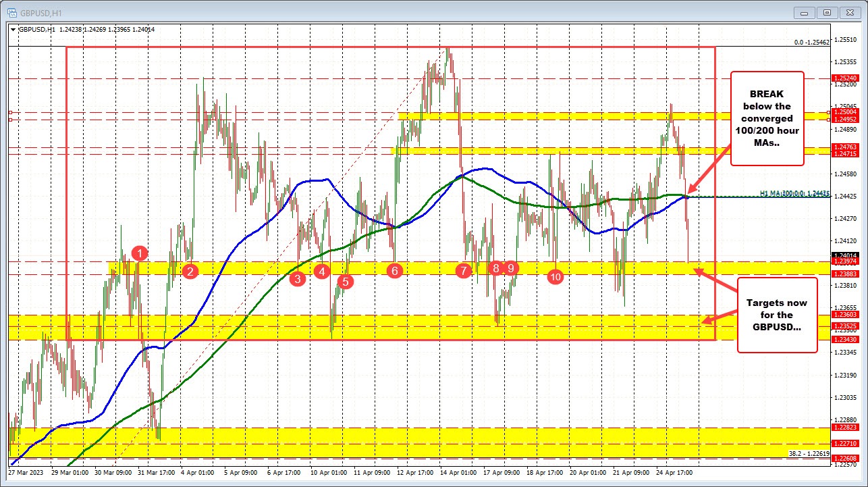Click the 1.25004 price level tag
The image size is (868, 487).
tap(846, 112)
